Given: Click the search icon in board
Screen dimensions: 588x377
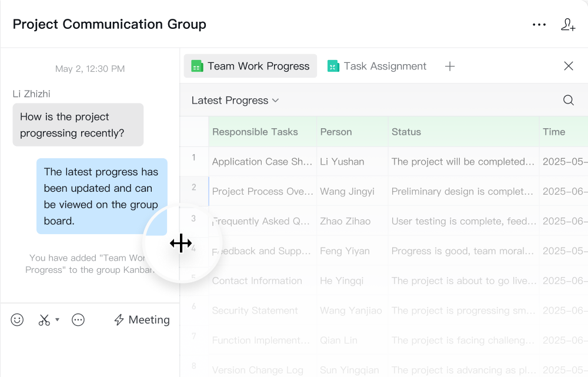Looking at the screenshot, I should pos(568,101).
